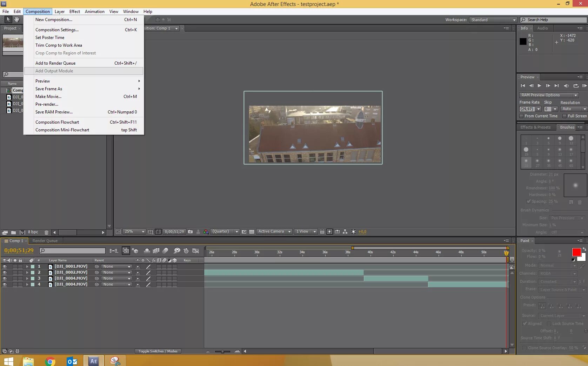Image resolution: width=588 pixels, height=366 pixels.
Task: Click New Composition in the menu
Action: click(84, 20)
